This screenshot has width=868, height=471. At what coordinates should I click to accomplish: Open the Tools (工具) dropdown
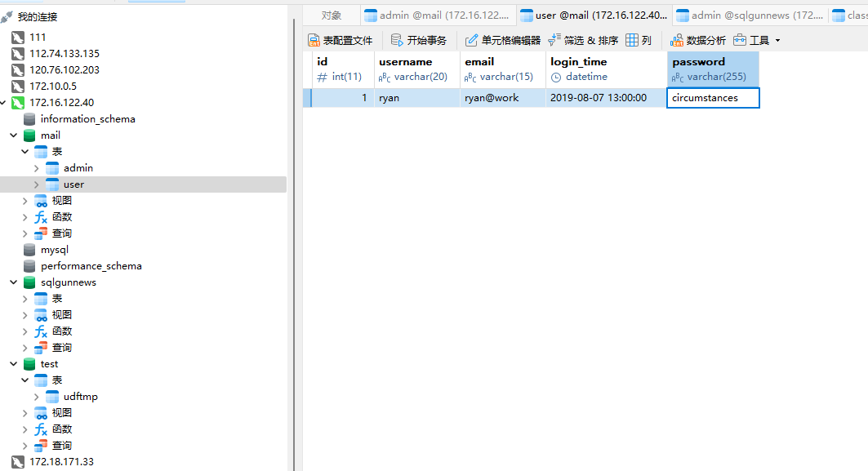[x=757, y=40]
